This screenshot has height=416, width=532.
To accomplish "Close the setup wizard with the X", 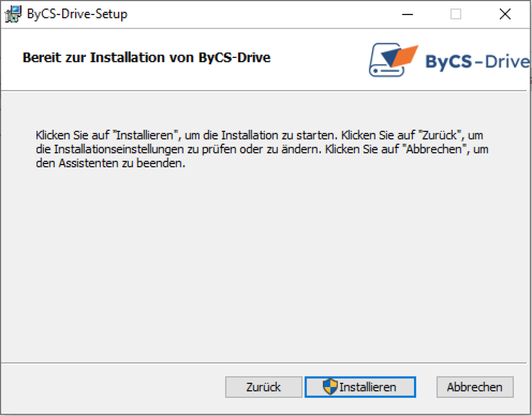I will pos(505,14).
